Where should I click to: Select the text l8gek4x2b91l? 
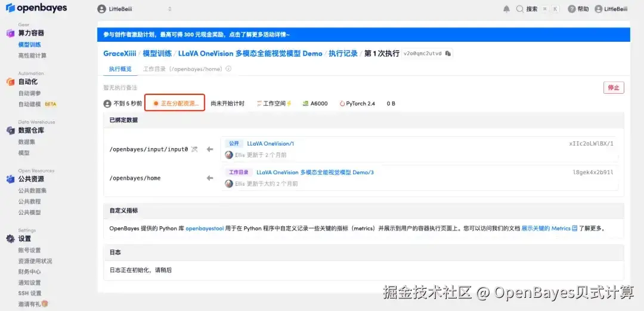click(593, 173)
